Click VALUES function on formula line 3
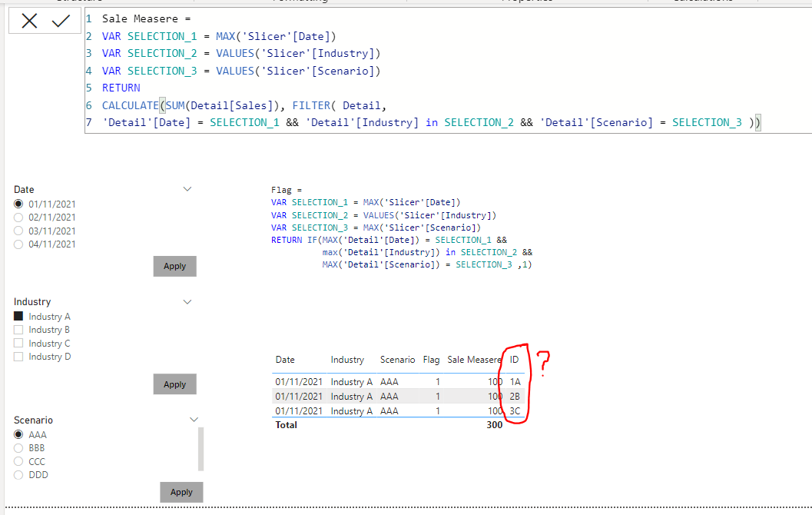Image resolution: width=812 pixels, height=515 pixels. click(235, 53)
